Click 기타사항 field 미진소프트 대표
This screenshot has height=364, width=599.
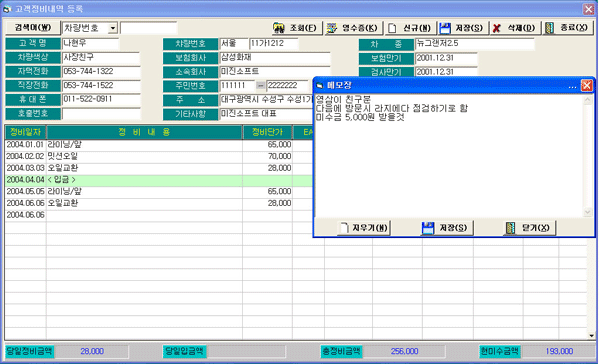[266, 114]
